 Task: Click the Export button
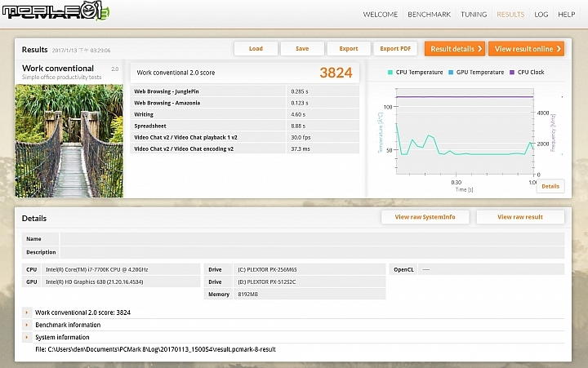349,49
